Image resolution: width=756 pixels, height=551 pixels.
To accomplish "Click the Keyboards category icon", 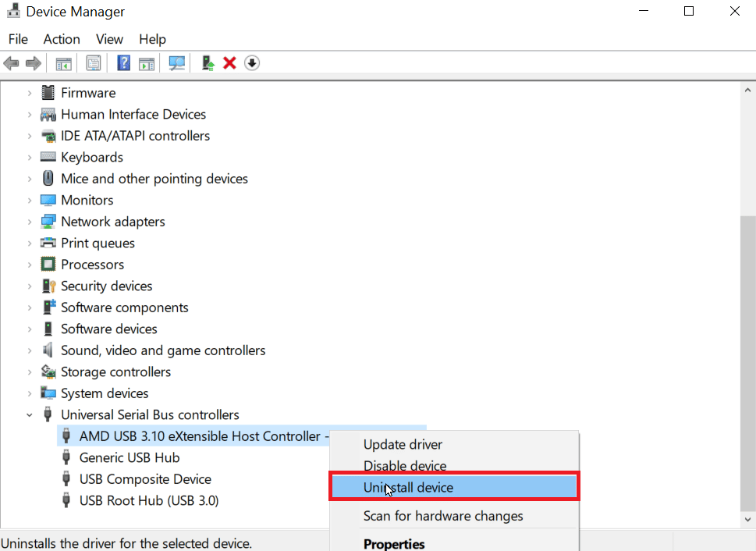I will coord(48,156).
